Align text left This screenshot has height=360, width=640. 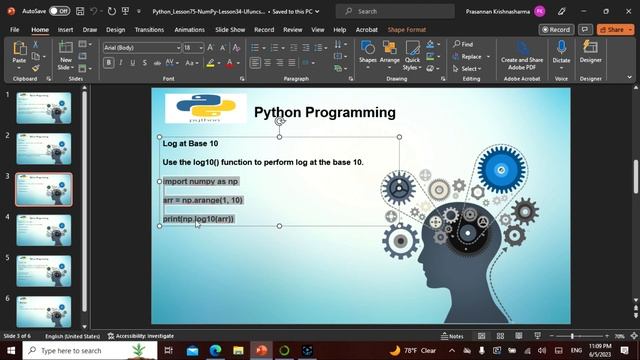(255, 63)
